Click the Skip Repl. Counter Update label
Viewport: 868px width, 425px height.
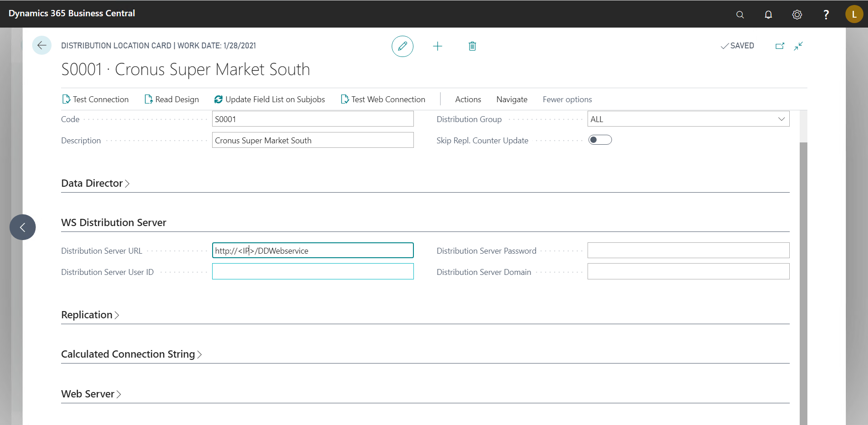point(482,141)
